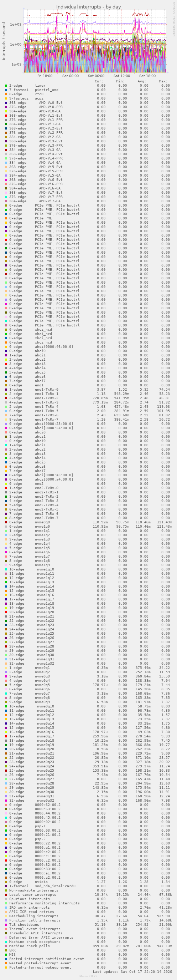Click the color swatch beside "Local timer interrupts"
177x980 pixels.
click(x=6, y=894)
